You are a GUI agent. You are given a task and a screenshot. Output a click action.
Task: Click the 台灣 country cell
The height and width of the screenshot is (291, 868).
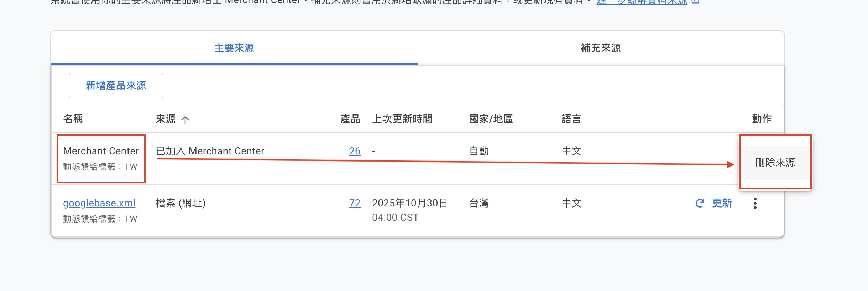tap(479, 203)
